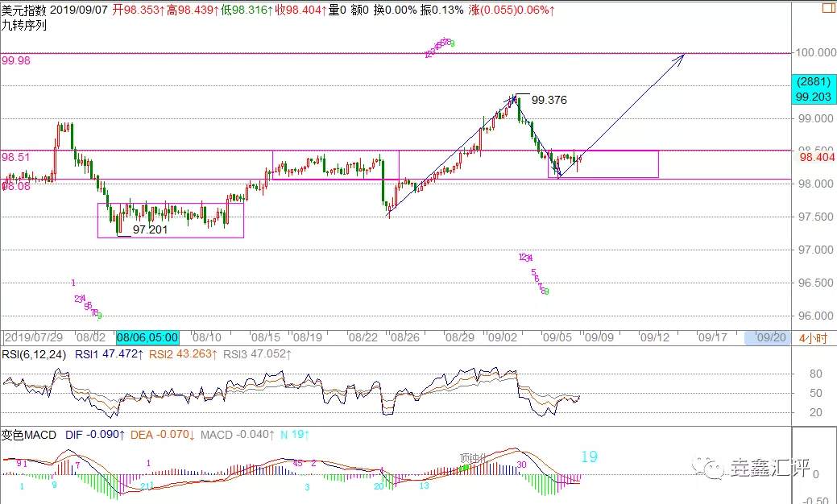Click the red 98.404 price tag on axis
Viewport: 837px width, 504px height.
pos(817,157)
